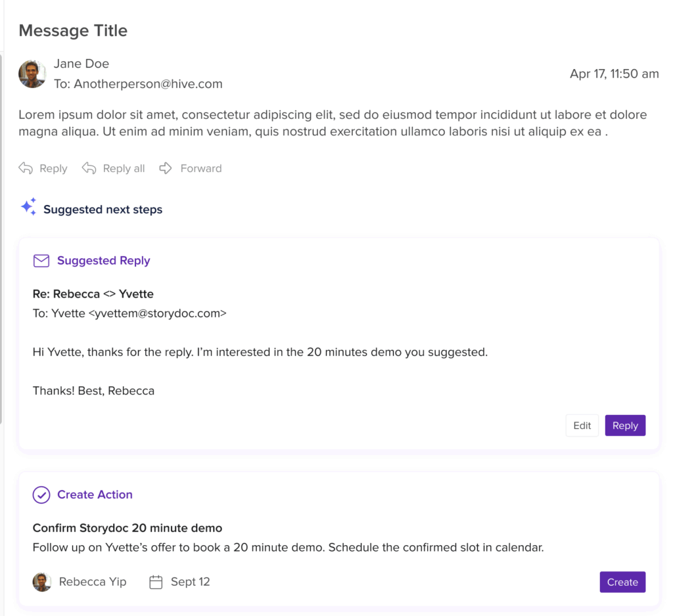This screenshot has height=616, width=673.
Task: Click the Sept 12 due date
Action: click(190, 582)
